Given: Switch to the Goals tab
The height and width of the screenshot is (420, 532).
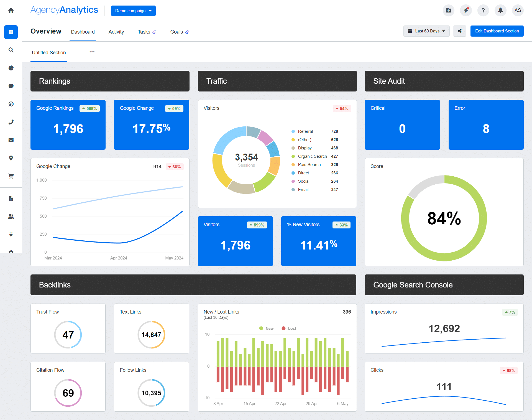Looking at the screenshot, I should 177,32.
